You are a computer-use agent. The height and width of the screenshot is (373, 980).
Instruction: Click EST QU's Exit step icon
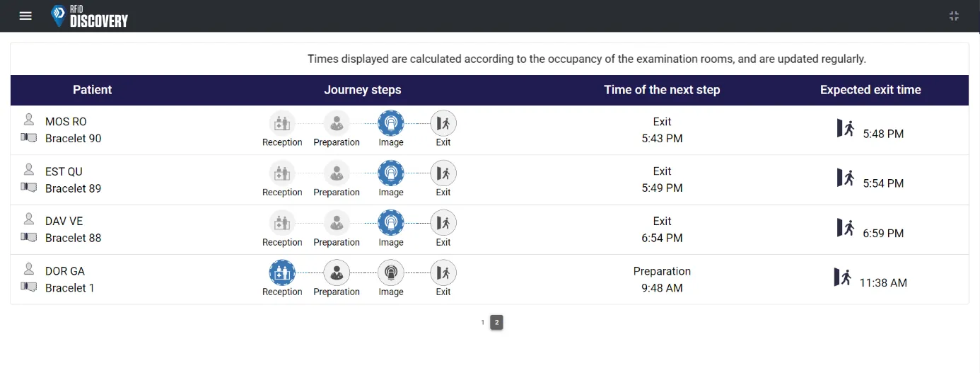(443, 173)
